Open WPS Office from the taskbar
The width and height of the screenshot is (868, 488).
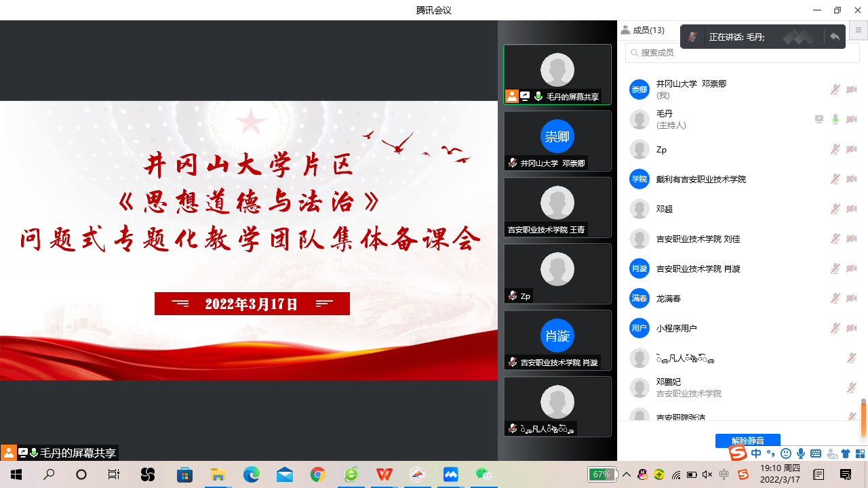point(384,474)
